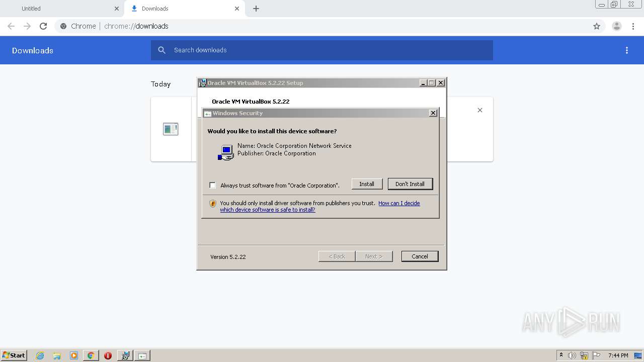The width and height of the screenshot is (644, 362).
Task: Open 'How can I decide' help link
Action: tap(399, 203)
